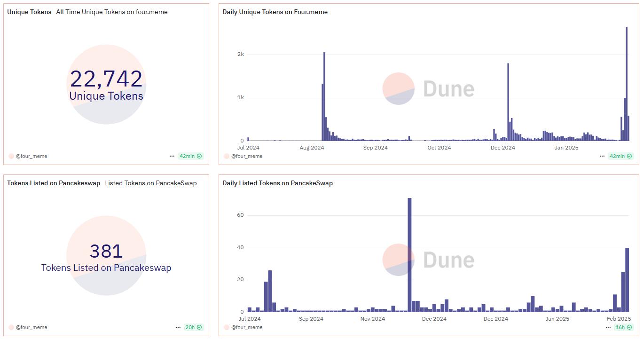
Task: Click the four_meme avatar in Daily Unique Tokens panel
Action: click(x=227, y=156)
